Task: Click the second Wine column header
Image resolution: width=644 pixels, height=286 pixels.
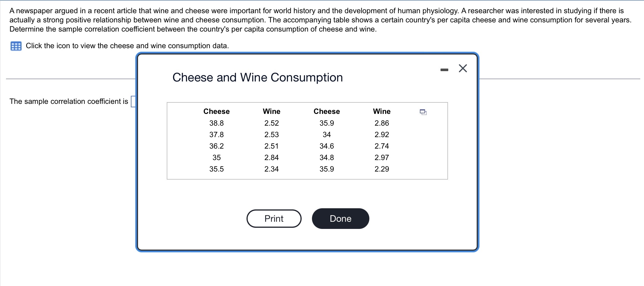Action: pos(382,111)
